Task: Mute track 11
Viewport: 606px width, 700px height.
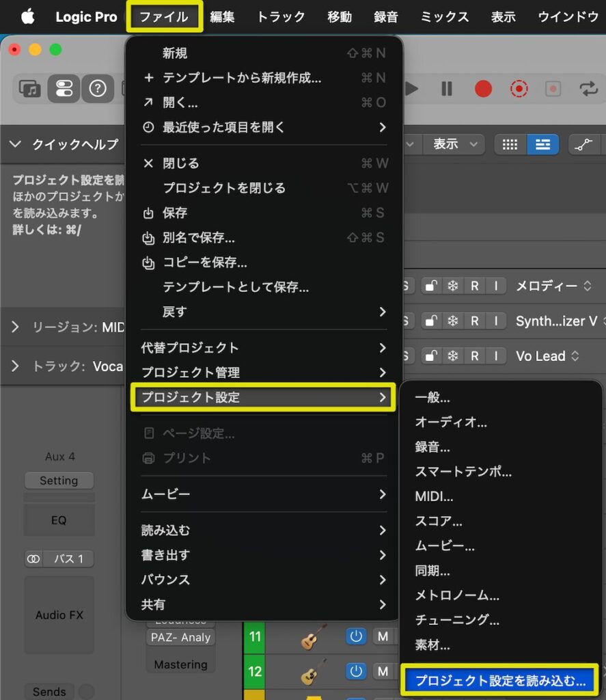Action: click(x=383, y=636)
